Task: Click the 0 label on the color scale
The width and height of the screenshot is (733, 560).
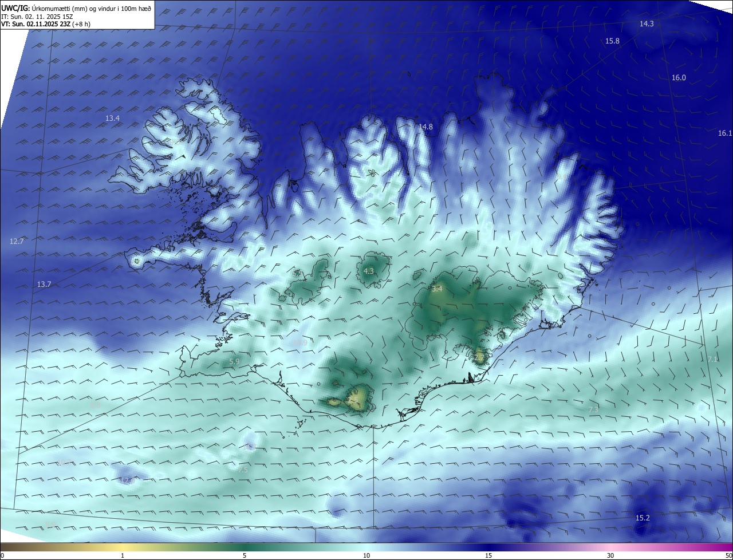Action: [x=2, y=555]
